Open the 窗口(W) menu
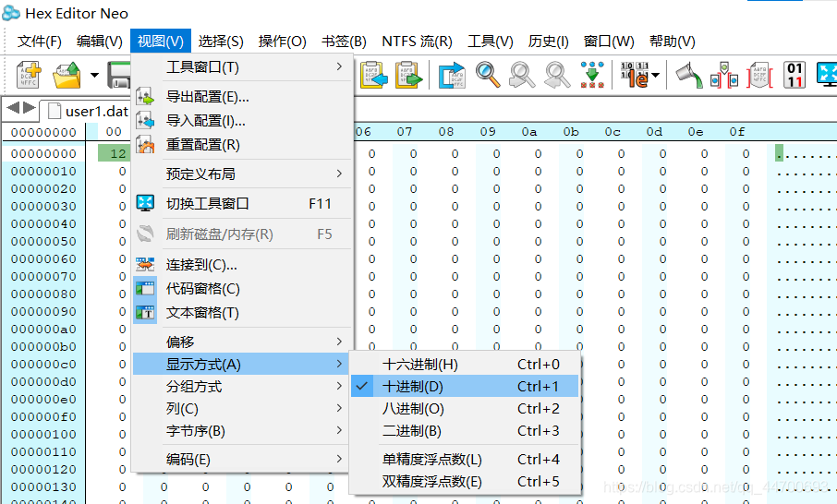This screenshot has height=504, width=837. point(609,41)
